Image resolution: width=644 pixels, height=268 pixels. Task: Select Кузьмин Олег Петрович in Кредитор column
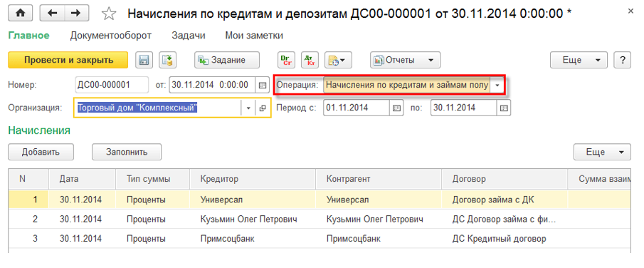pos(253,220)
